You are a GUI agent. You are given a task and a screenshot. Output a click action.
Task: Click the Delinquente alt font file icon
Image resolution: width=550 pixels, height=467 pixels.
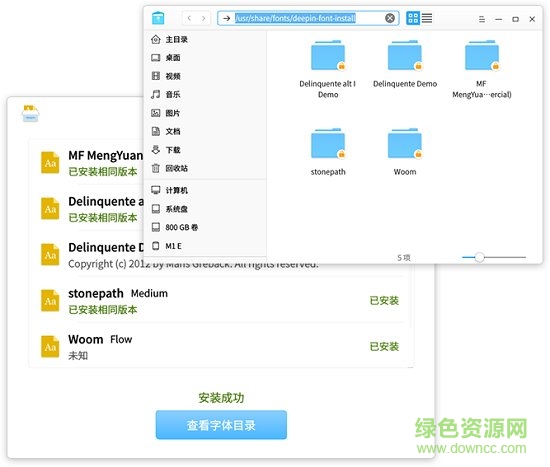click(50, 208)
